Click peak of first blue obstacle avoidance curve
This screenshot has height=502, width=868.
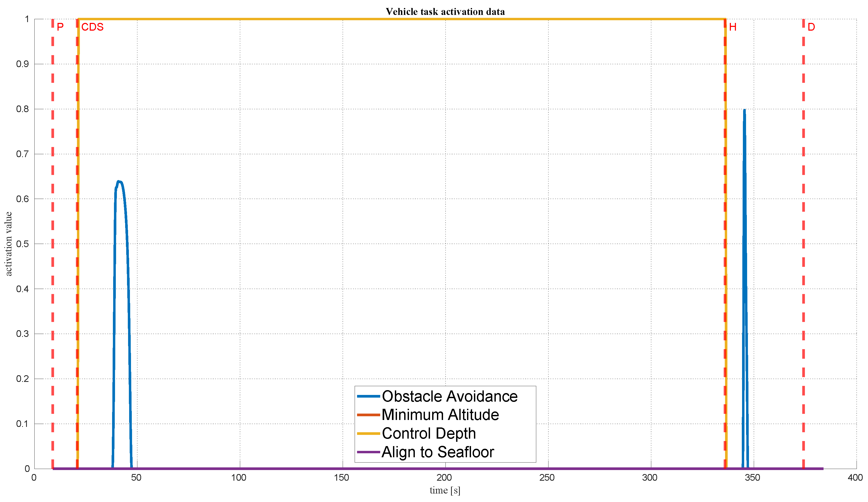tap(118, 181)
